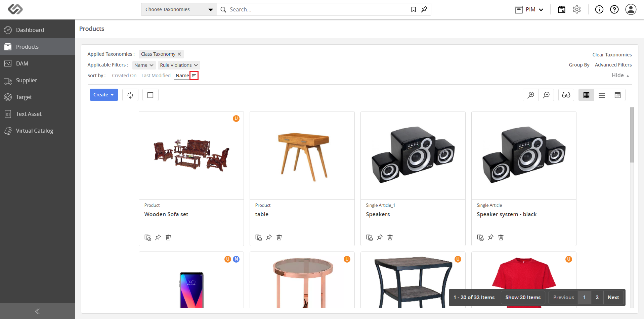Pin the Wooden Sofa set product

[x=158, y=237]
